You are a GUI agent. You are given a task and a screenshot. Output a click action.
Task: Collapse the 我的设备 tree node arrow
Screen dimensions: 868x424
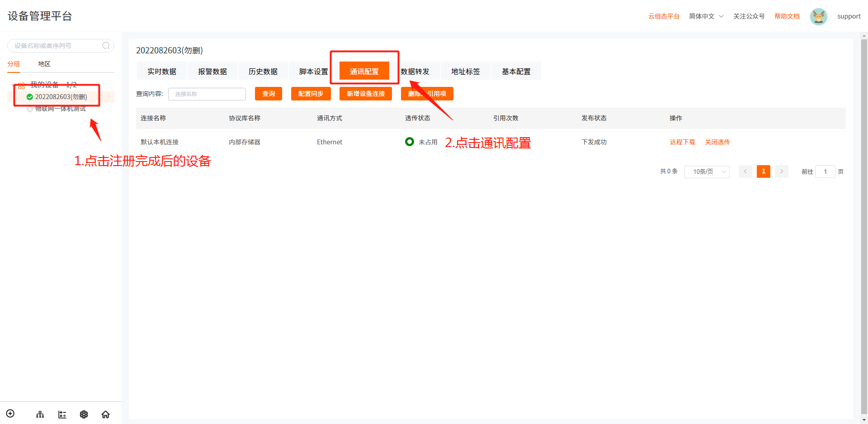click(13, 85)
